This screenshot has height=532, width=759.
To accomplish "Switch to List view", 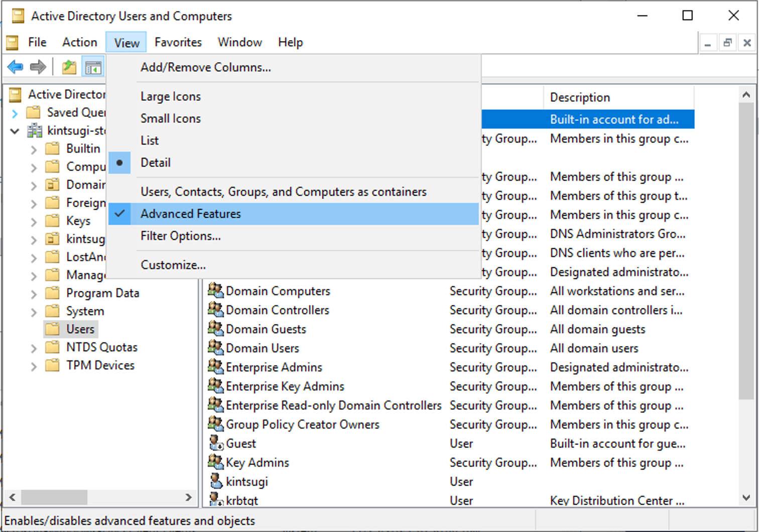I will (294, 141).
